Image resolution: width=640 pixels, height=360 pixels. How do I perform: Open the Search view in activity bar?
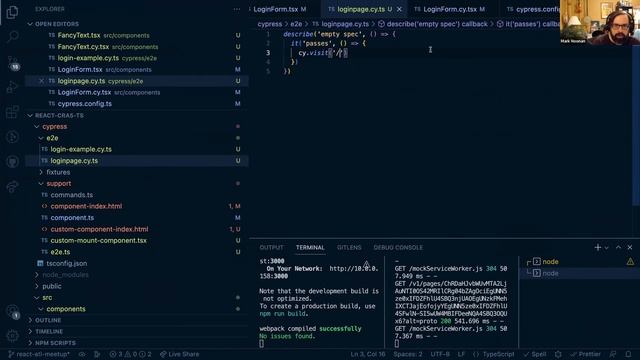pos(12,37)
